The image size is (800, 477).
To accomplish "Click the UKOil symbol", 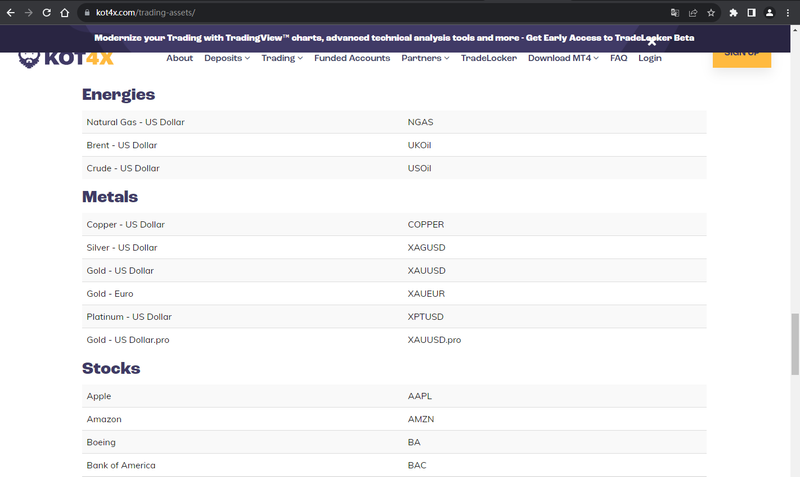I will pos(419,145).
